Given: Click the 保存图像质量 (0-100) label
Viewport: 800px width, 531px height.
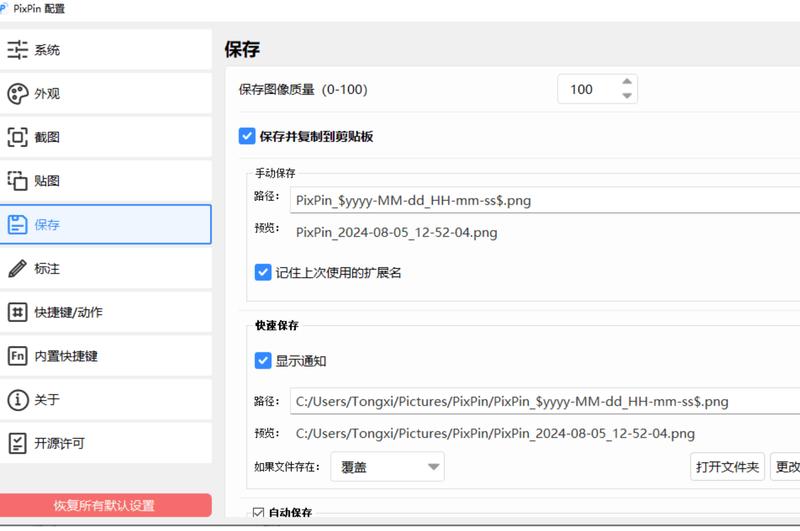Looking at the screenshot, I should [x=303, y=90].
